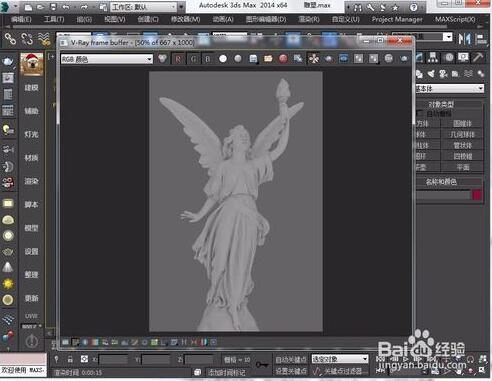Open the 脚本 (Scripts) plugin tab

click(x=32, y=204)
